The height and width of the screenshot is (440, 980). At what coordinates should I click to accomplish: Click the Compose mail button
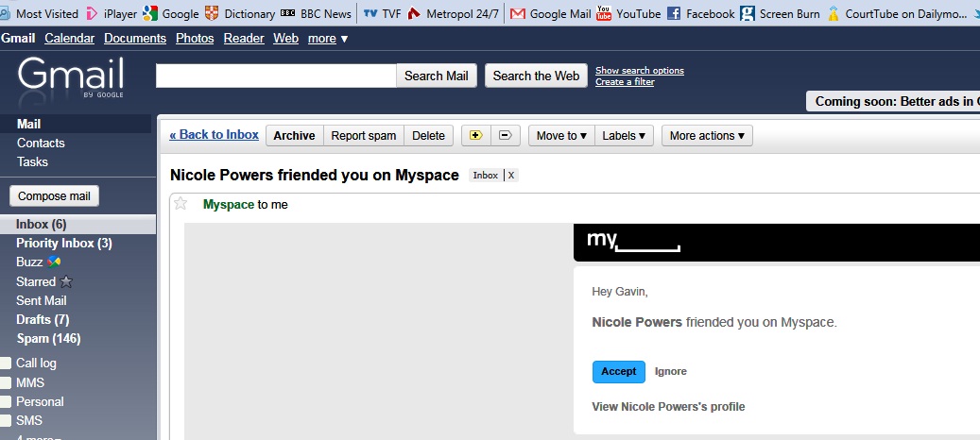pyautogui.click(x=55, y=196)
